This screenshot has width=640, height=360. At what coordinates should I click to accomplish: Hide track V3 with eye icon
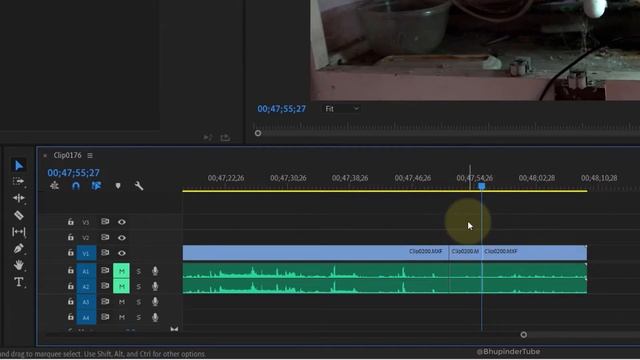coord(122,222)
